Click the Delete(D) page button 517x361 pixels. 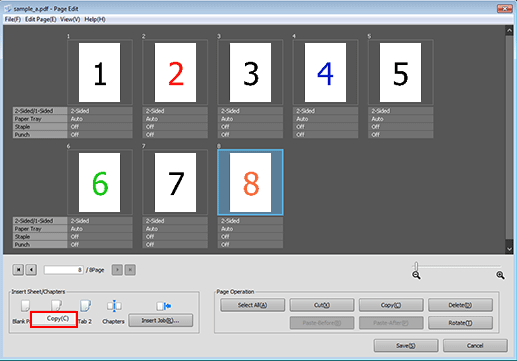coord(460,305)
